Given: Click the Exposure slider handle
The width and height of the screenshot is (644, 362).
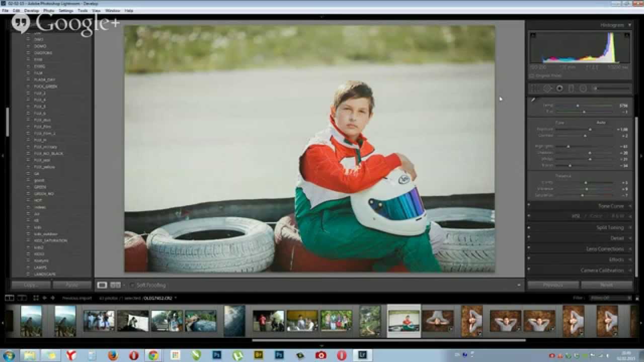Looking at the screenshot, I should [590, 129].
